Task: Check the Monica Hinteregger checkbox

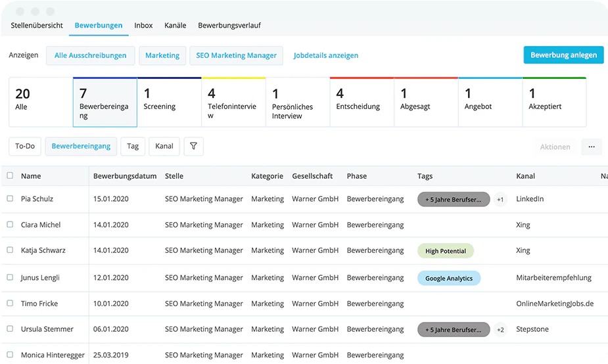Action: tap(10, 355)
